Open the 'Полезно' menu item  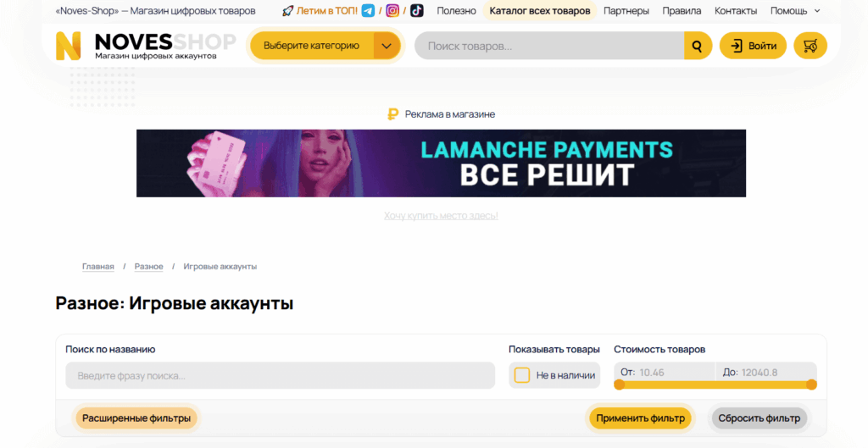point(456,10)
